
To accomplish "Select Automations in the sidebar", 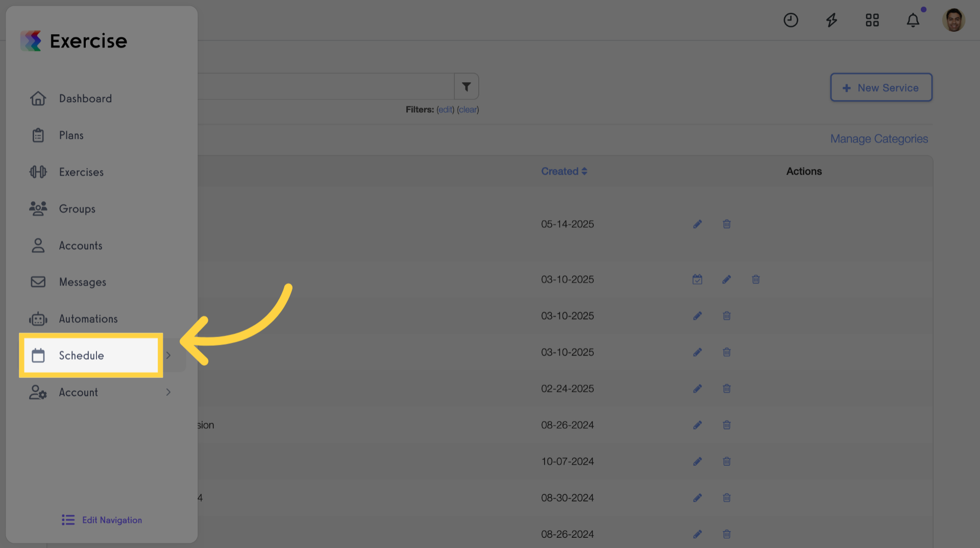I will click(x=88, y=319).
